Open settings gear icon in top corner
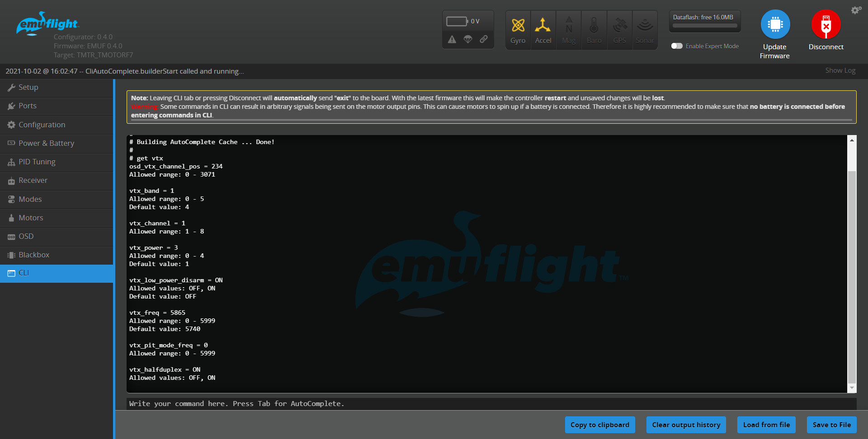This screenshot has height=439, width=868. (856, 10)
